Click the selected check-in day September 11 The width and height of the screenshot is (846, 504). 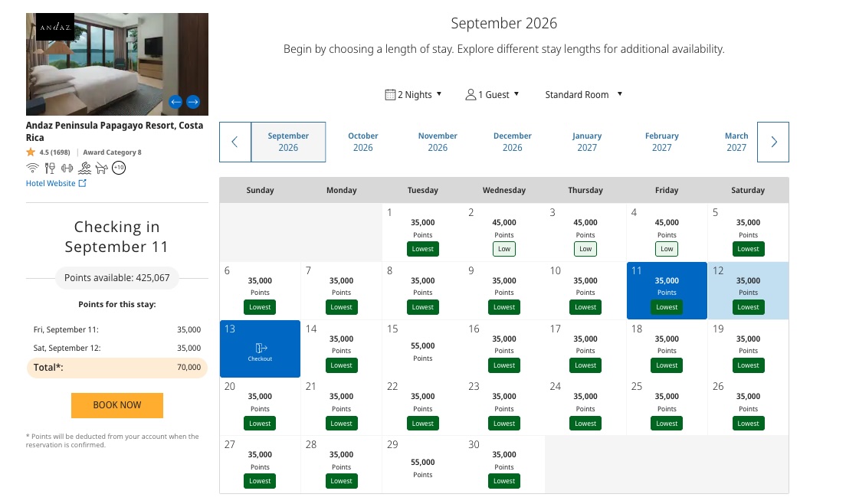click(667, 290)
